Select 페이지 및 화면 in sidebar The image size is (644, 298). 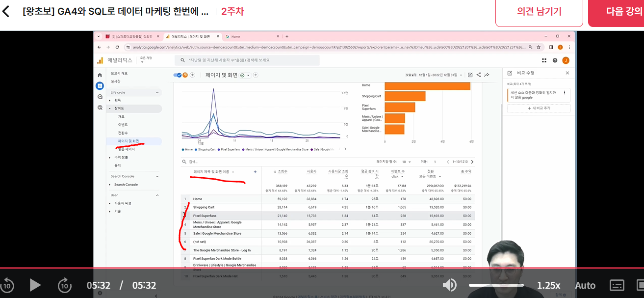(x=129, y=141)
